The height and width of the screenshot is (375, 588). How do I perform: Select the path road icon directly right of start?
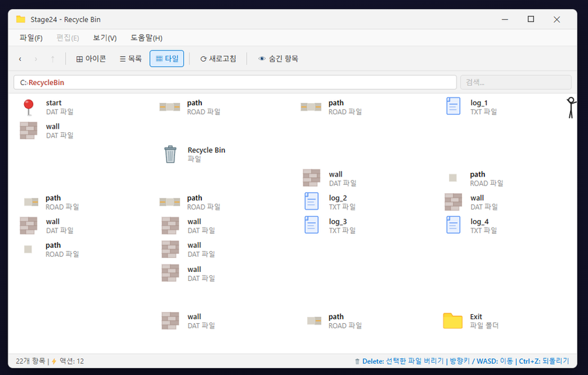169,107
